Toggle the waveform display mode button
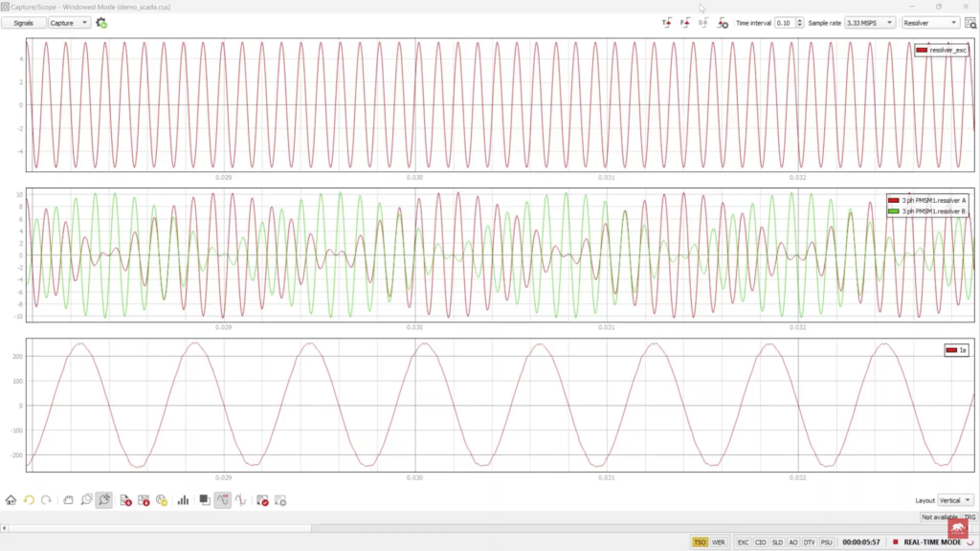The width and height of the screenshot is (980, 551). click(x=222, y=499)
